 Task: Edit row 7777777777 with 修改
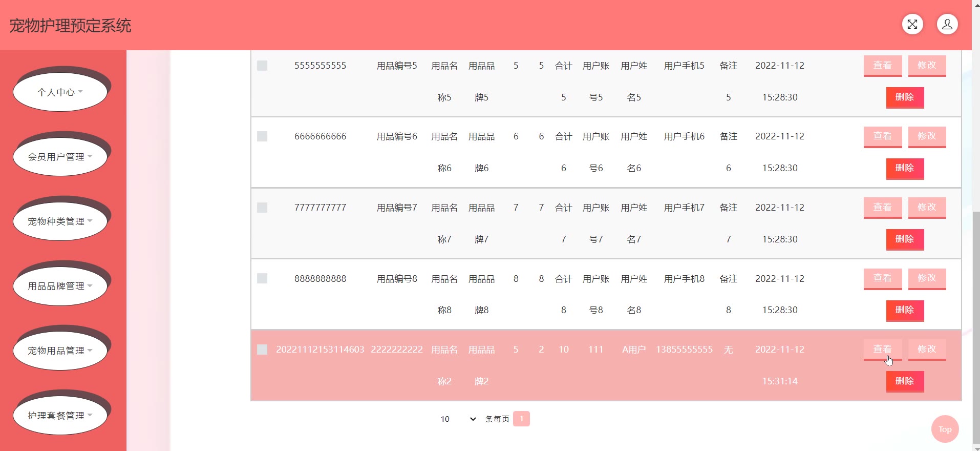(927, 208)
